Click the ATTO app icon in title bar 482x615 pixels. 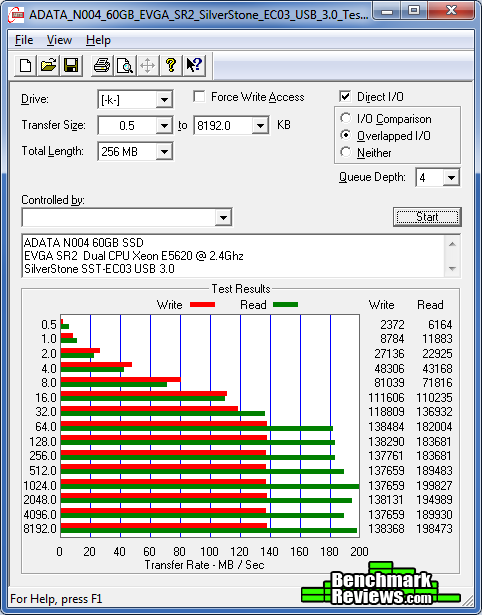(x=16, y=15)
